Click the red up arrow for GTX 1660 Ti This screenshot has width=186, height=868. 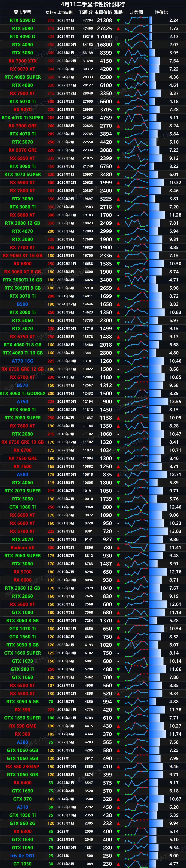point(118,637)
